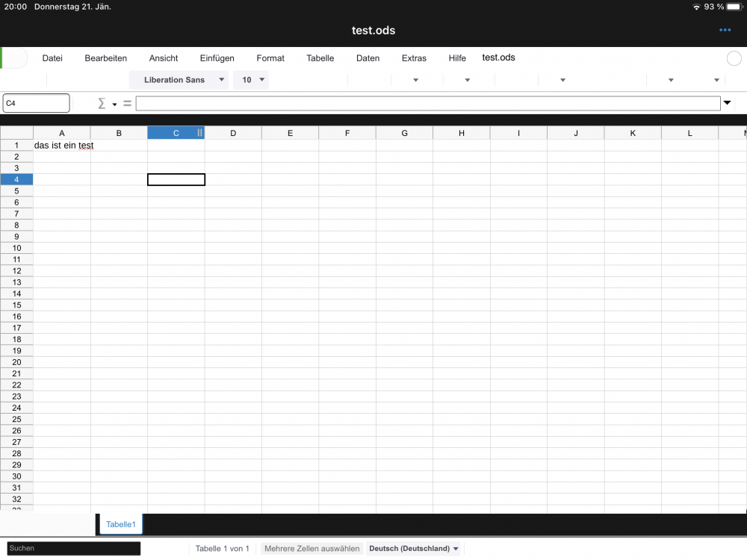
Task: Expand the formula bar with the arrow
Action: (727, 103)
